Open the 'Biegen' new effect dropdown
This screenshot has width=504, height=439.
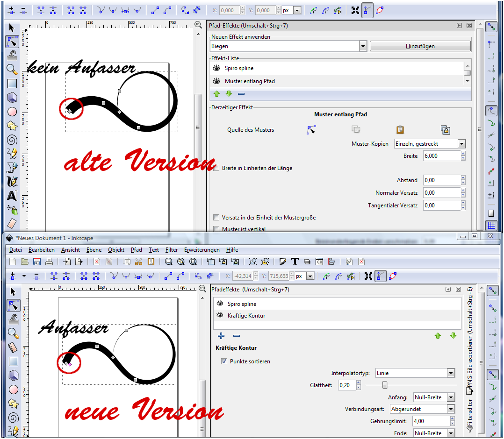coord(363,46)
